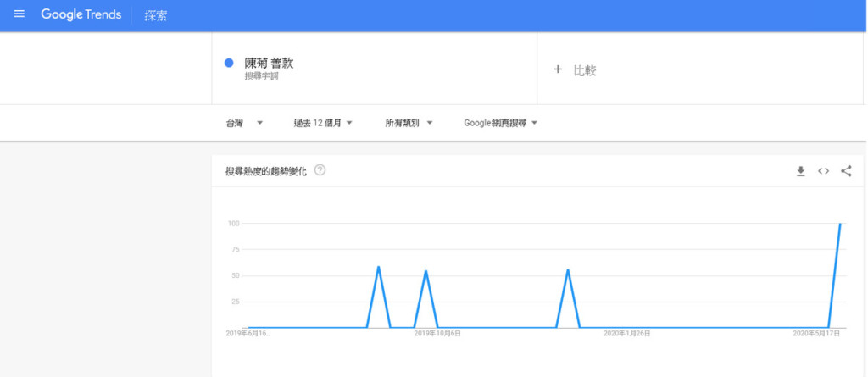Click the 搜尋熱度的趨勢變化 chart title
Screen dimensions: 868x377
[x=266, y=171]
